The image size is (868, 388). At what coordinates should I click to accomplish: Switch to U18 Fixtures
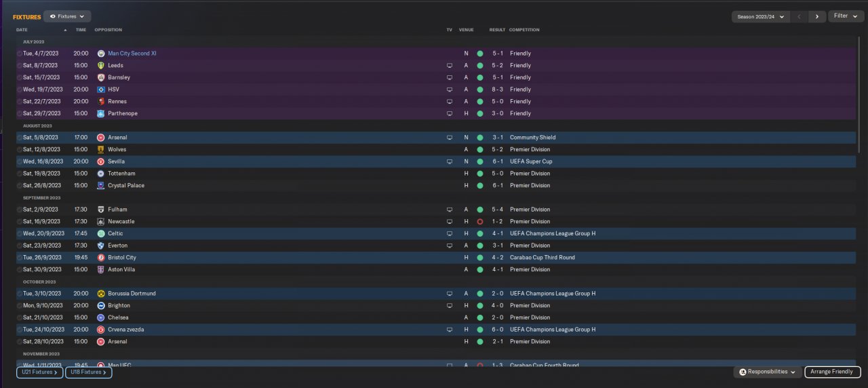coord(88,372)
